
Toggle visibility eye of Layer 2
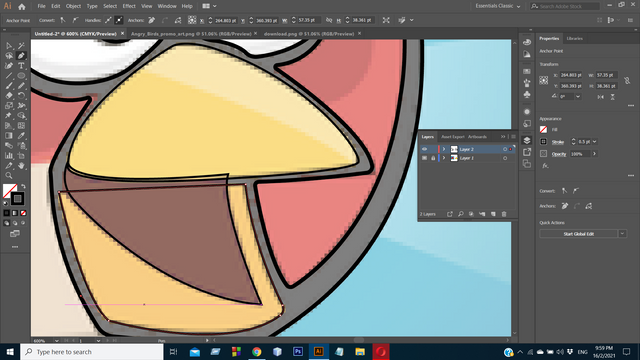point(424,149)
